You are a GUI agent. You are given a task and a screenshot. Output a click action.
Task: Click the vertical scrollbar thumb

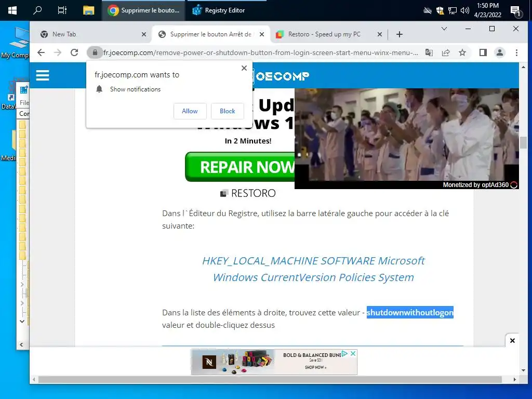click(x=523, y=142)
